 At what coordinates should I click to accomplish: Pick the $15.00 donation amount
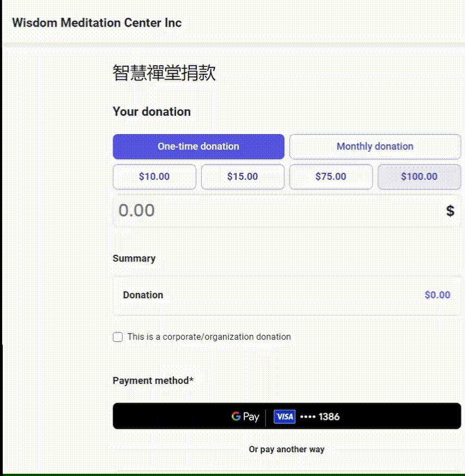tap(243, 177)
